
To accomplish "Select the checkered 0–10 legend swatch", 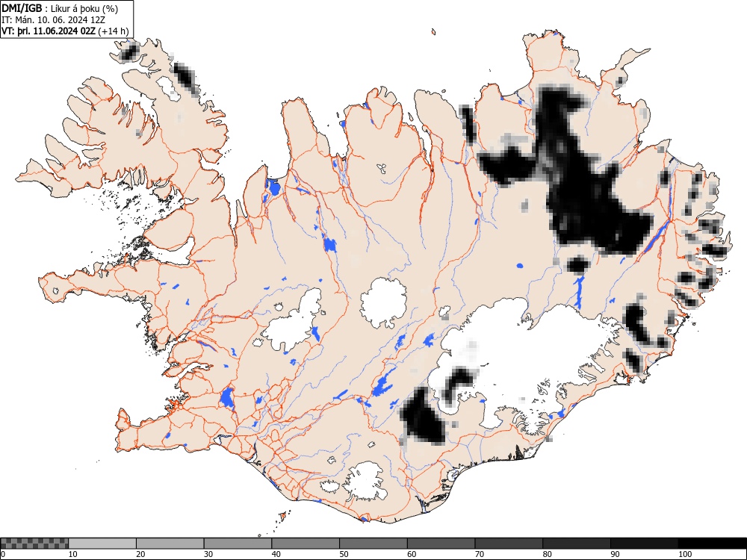I will pyautogui.click(x=35, y=544).
